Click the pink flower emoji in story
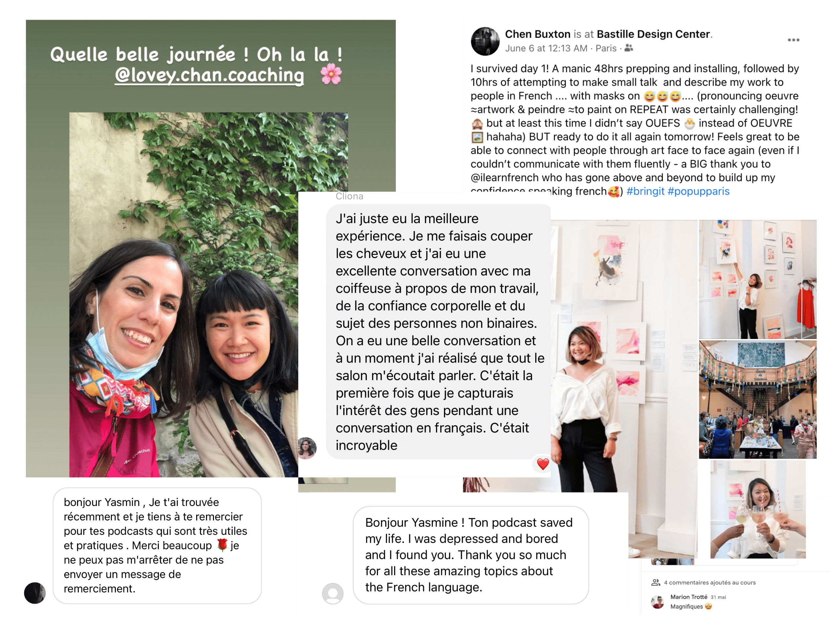Viewport: 840px width, 630px height. click(x=331, y=74)
